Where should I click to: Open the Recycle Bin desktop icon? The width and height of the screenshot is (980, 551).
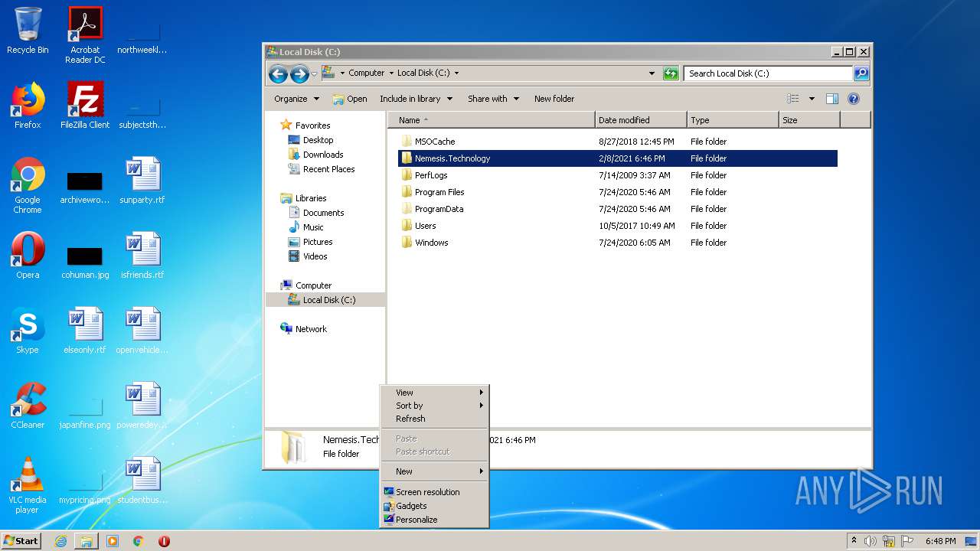[x=28, y=31]
